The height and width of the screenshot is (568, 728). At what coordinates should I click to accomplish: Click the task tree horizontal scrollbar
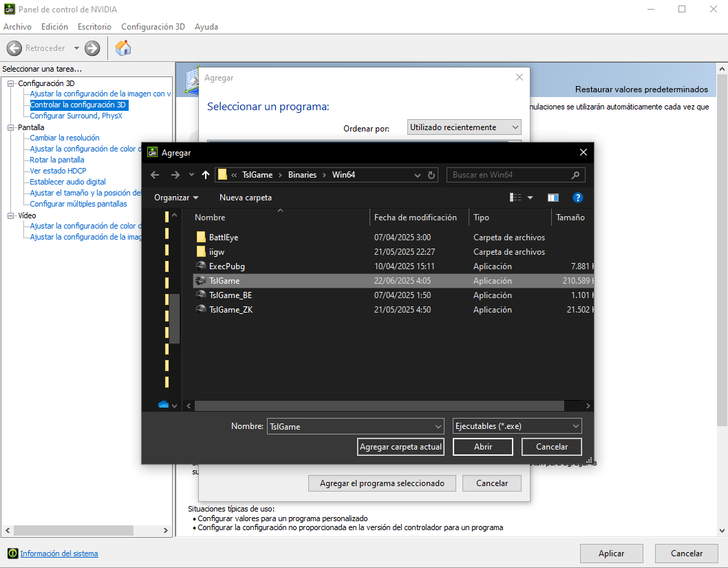click(74, 530)
